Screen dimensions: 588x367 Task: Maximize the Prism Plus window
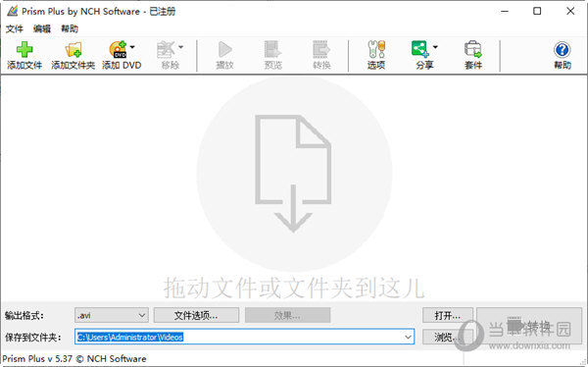point(537,11)
